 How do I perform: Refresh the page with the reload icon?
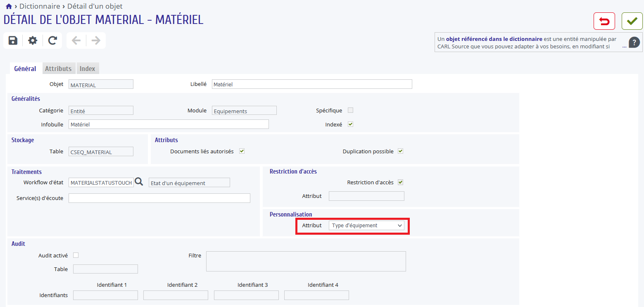coord(52,40)
